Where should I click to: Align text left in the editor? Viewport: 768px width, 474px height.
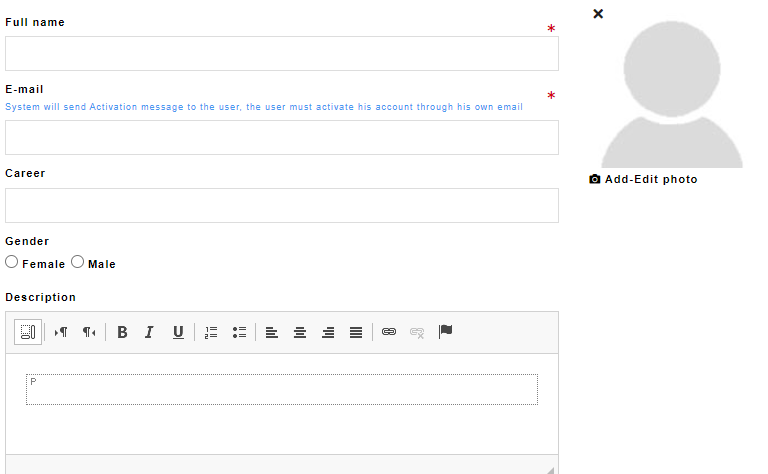tap(272, 332)
